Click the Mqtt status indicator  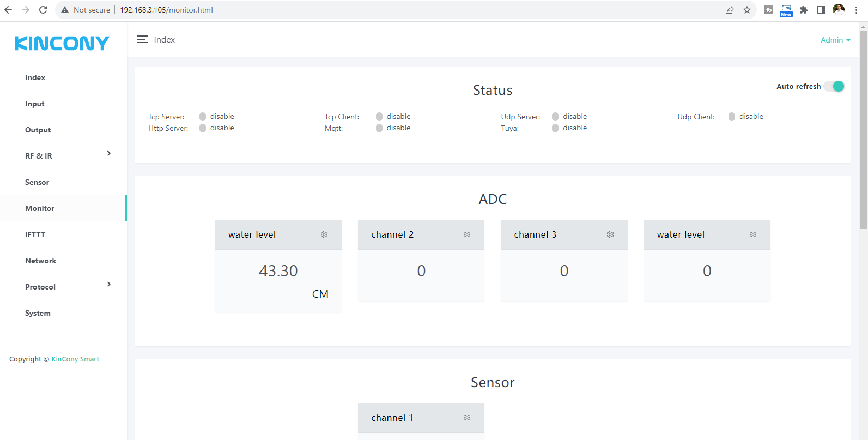click(379, 128)
